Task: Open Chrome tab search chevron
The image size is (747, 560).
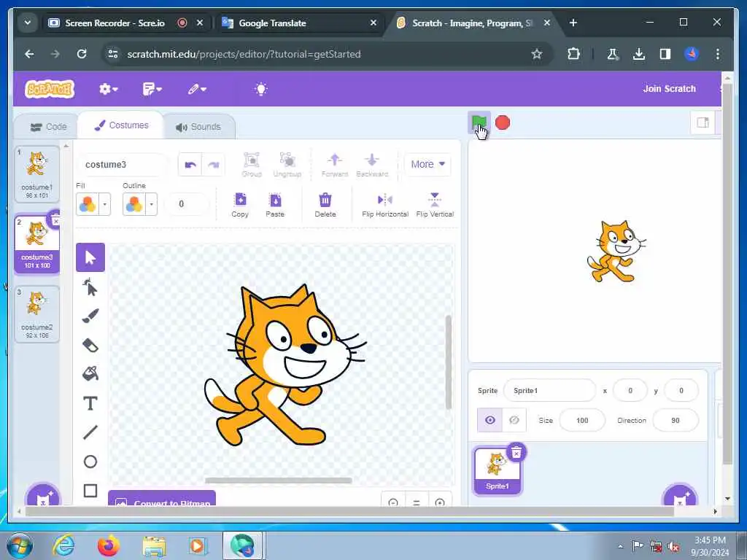Action: tap(27, 23)
